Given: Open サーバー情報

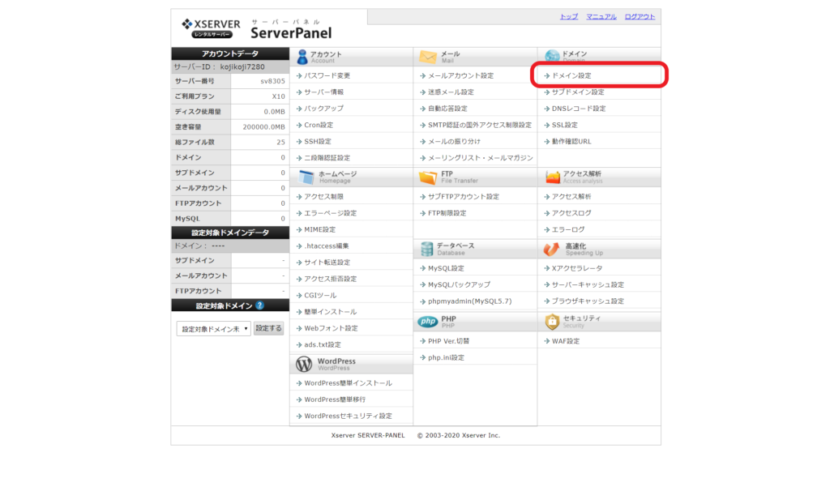Looking at the screenshot, I should pos(324,92).
